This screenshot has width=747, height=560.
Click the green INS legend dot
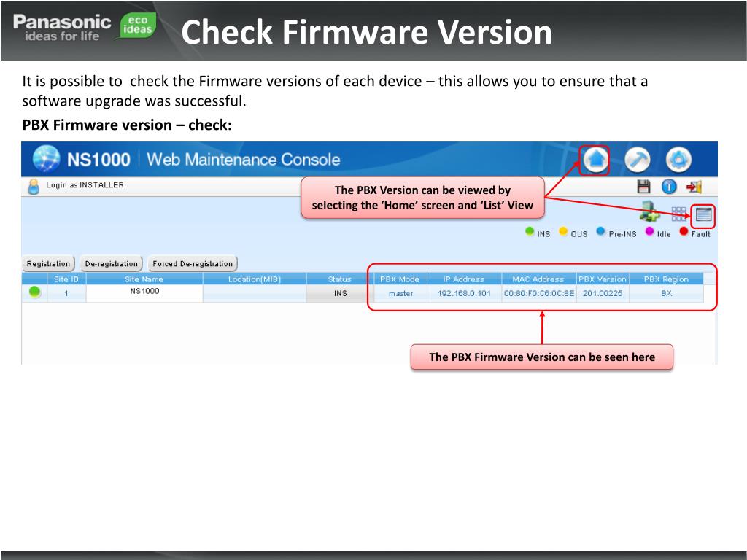pos(530,231)
